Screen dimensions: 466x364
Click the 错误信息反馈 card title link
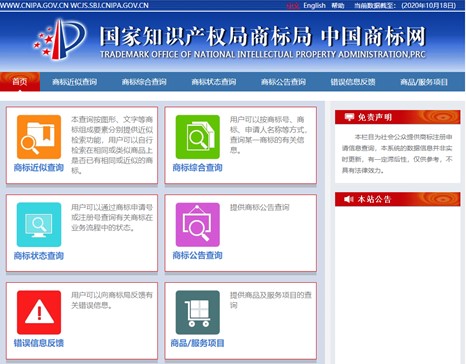pos(39,343)
